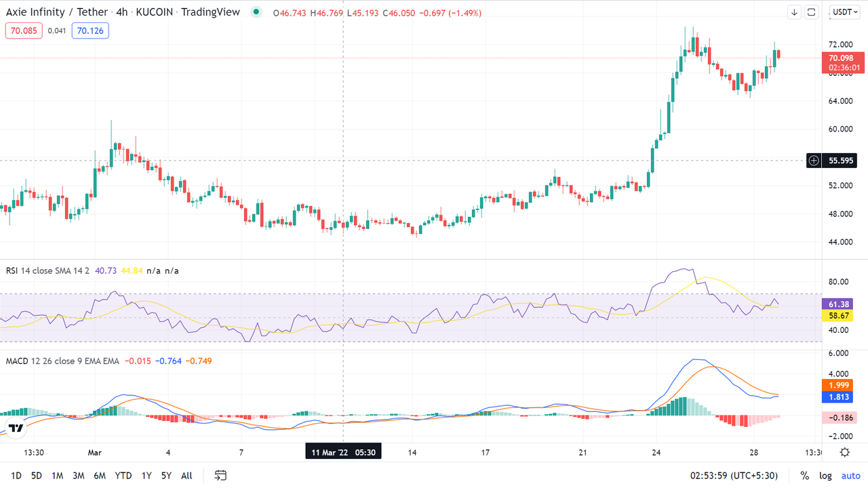Select the All time range

186,476
